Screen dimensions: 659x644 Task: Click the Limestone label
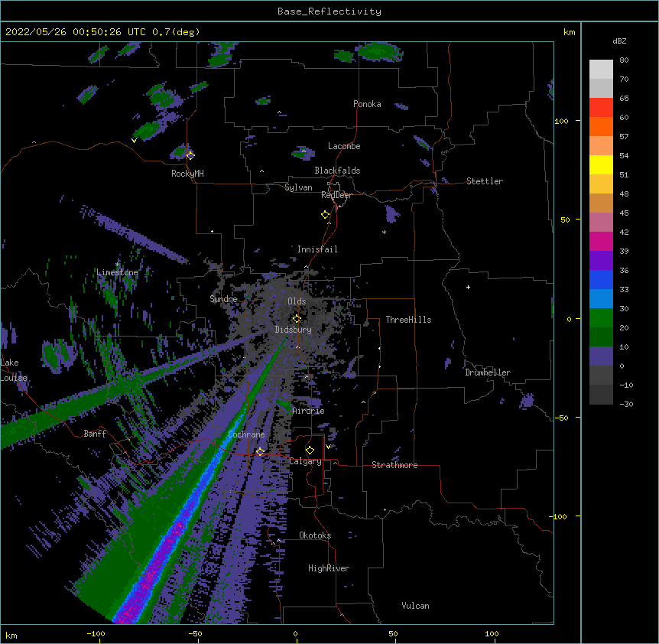pyautogui.click(x=117, y=272)
